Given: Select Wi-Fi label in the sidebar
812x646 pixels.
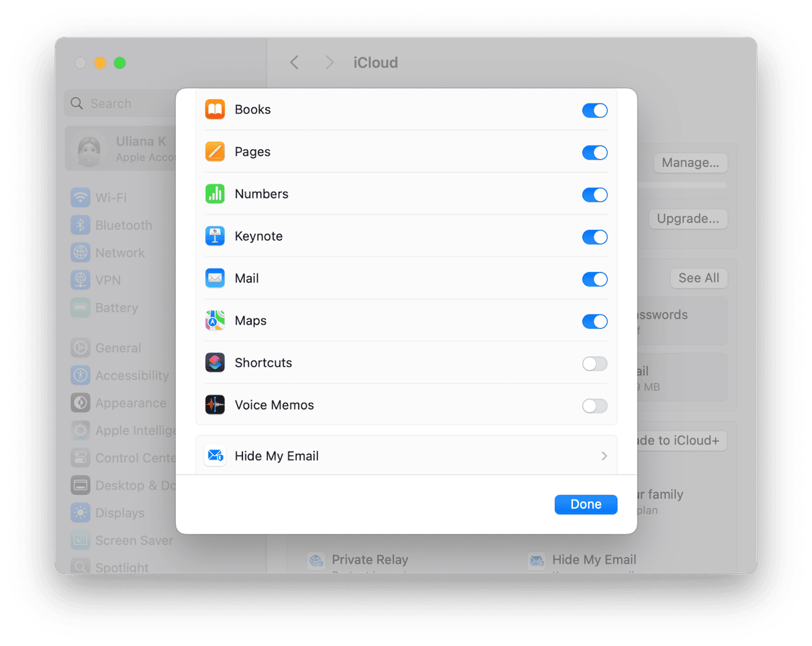Looking at the screenshot, I should [111, 198].
